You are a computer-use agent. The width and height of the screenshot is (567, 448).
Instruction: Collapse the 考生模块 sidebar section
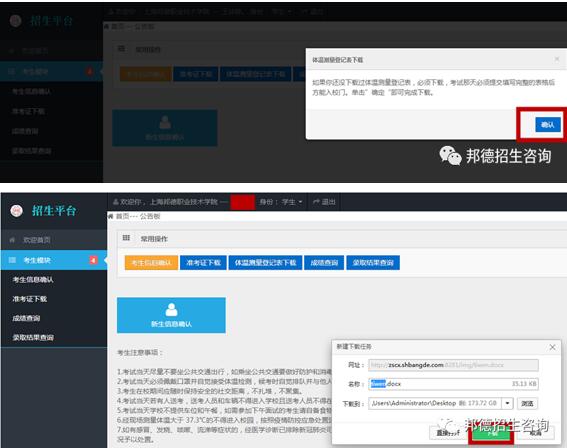[54, 260]
